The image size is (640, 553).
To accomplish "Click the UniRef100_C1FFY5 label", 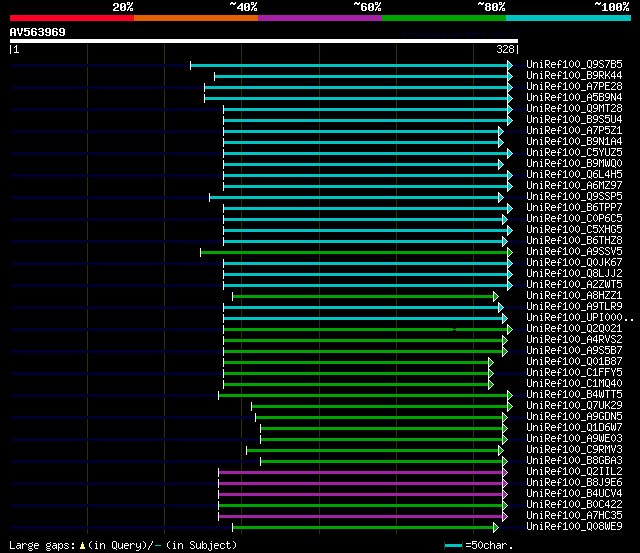I will point(574,373).
